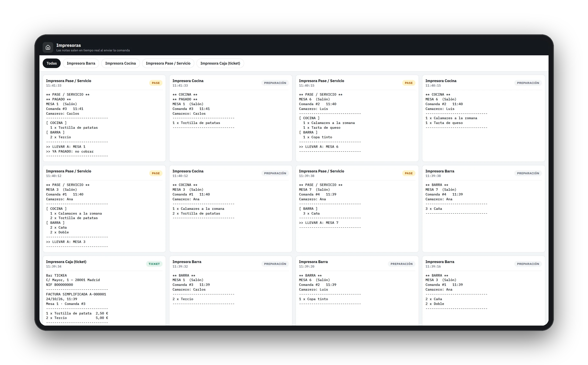The width and height of the screenshot is (588, 365).
Task: Click 'NIF B00000000' on the ticket
Action: click(59, 285)
